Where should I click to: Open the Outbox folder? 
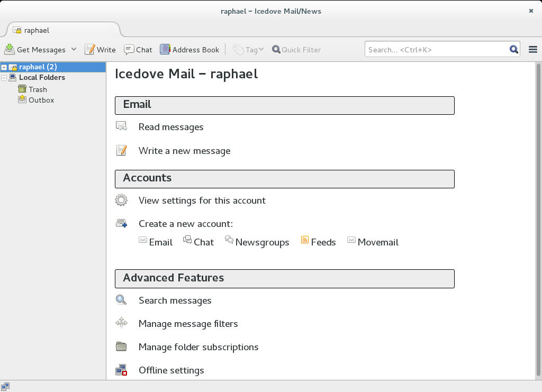coord(41,100)
